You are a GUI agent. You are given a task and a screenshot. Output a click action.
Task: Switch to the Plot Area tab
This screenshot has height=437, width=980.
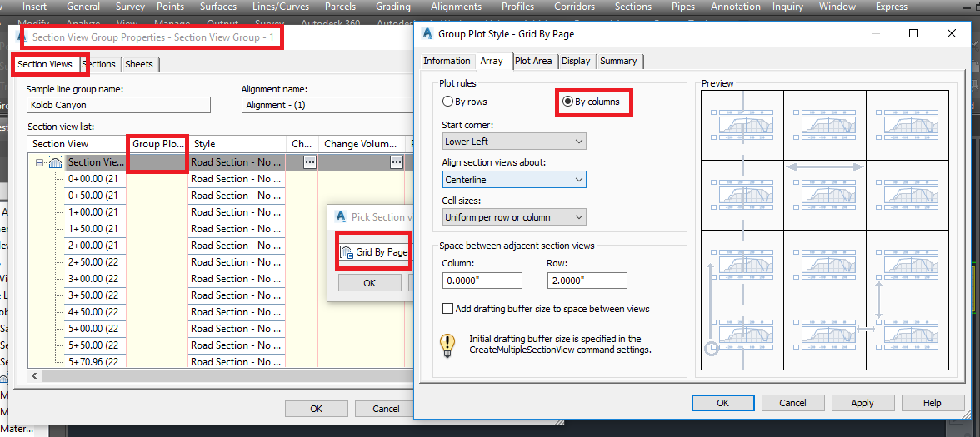point(533,61)
